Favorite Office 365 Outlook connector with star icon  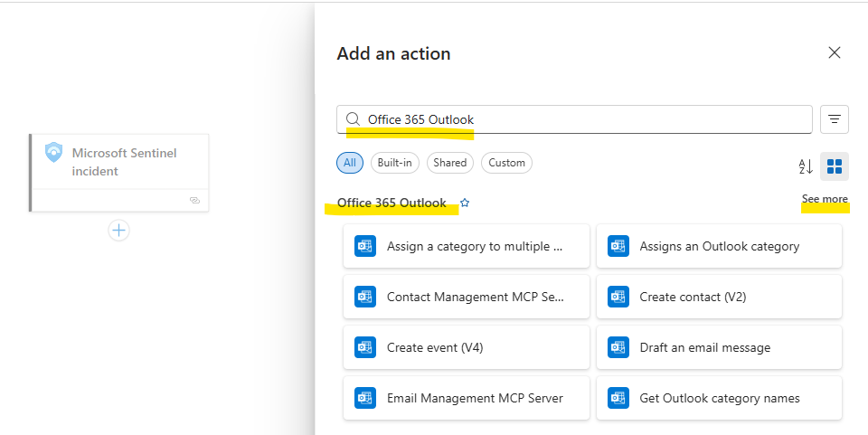pyautogui.click(x=465, y=203)
